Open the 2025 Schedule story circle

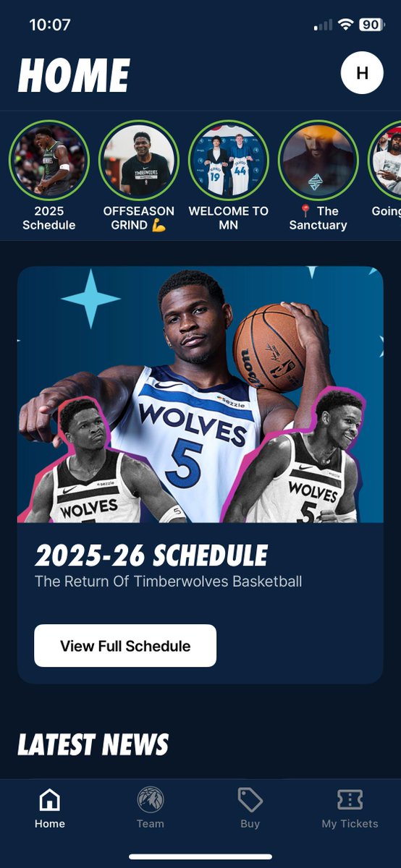(49, 160)
